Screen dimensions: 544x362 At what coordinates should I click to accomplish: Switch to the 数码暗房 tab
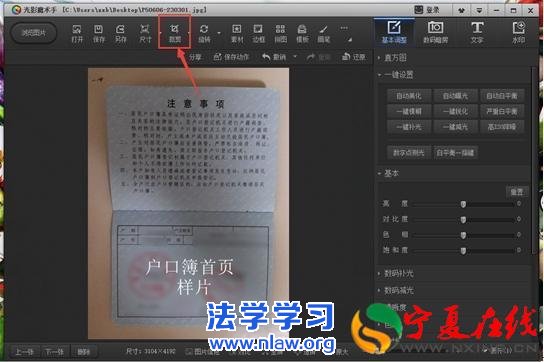(435, 33)
